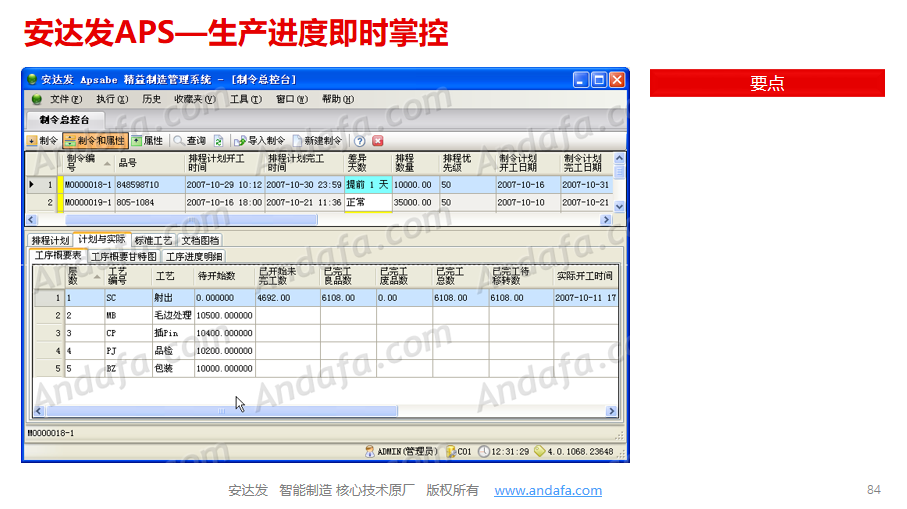Select the 制令总控台 document tab
This screenshot has height=509, width=907.
pos(64,120)
